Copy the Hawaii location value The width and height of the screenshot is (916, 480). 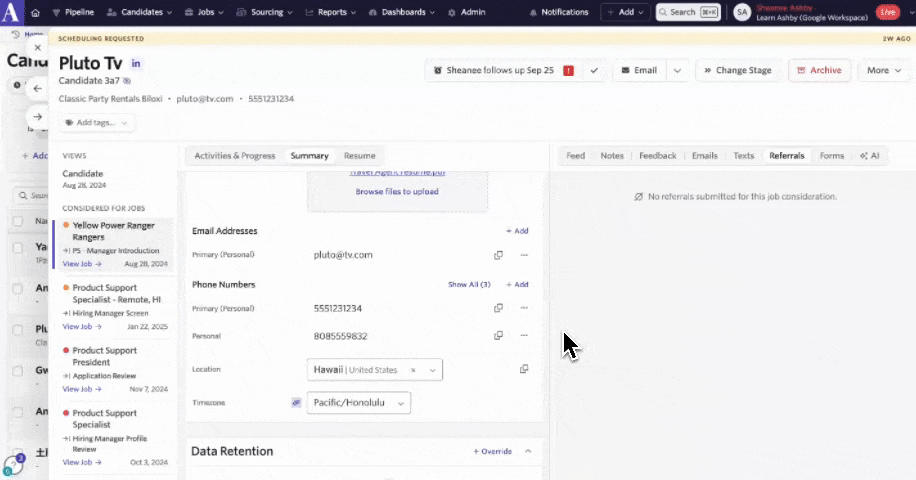tap(524, 369)
